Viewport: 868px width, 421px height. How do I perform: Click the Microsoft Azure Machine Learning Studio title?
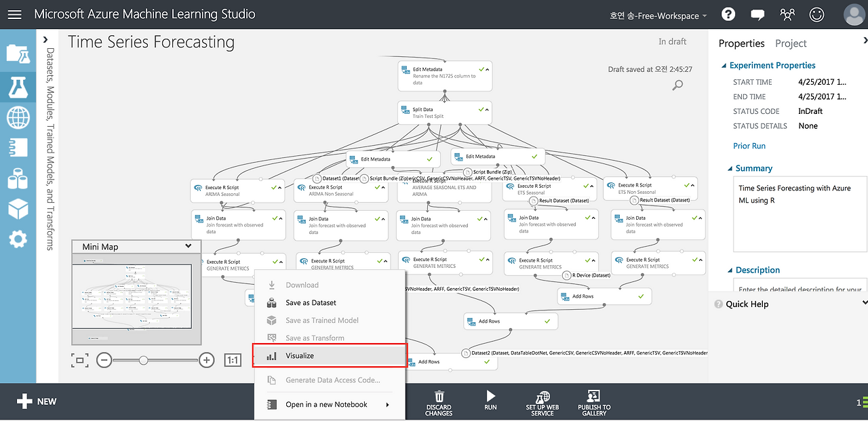click(144, 14)
